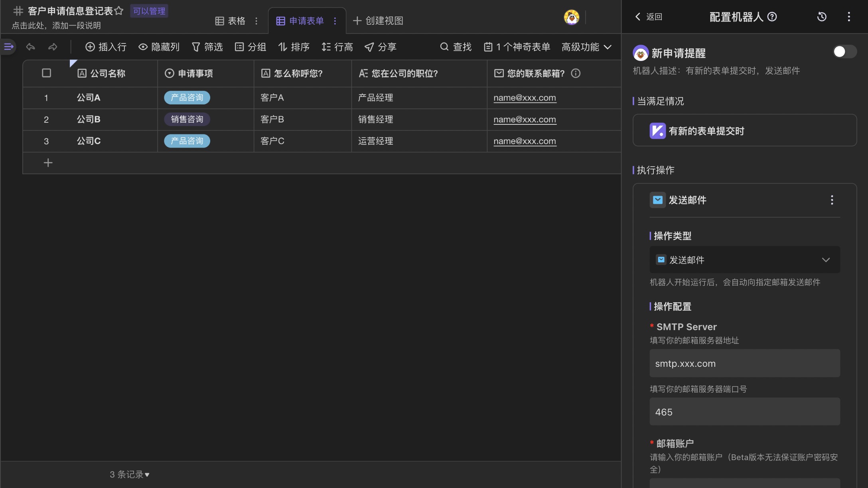Expand the 高级功能 dropdown

(586, 47)
